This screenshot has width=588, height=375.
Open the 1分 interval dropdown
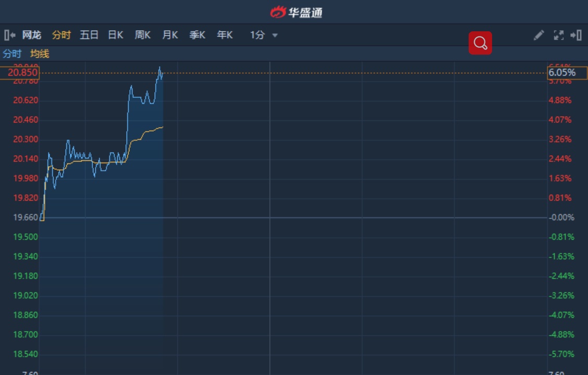264,35
